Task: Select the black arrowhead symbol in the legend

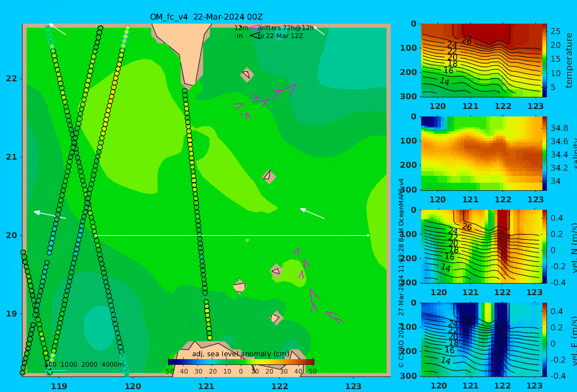Action: 254,36
